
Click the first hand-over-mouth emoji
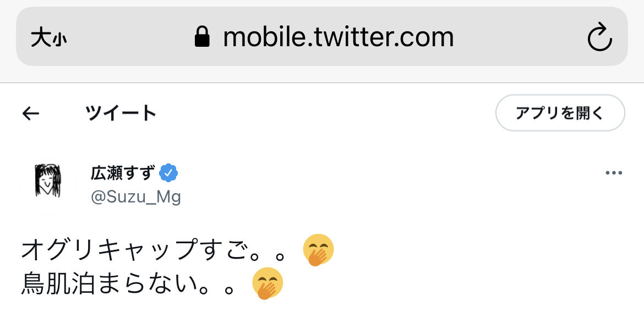pos(318,249)
